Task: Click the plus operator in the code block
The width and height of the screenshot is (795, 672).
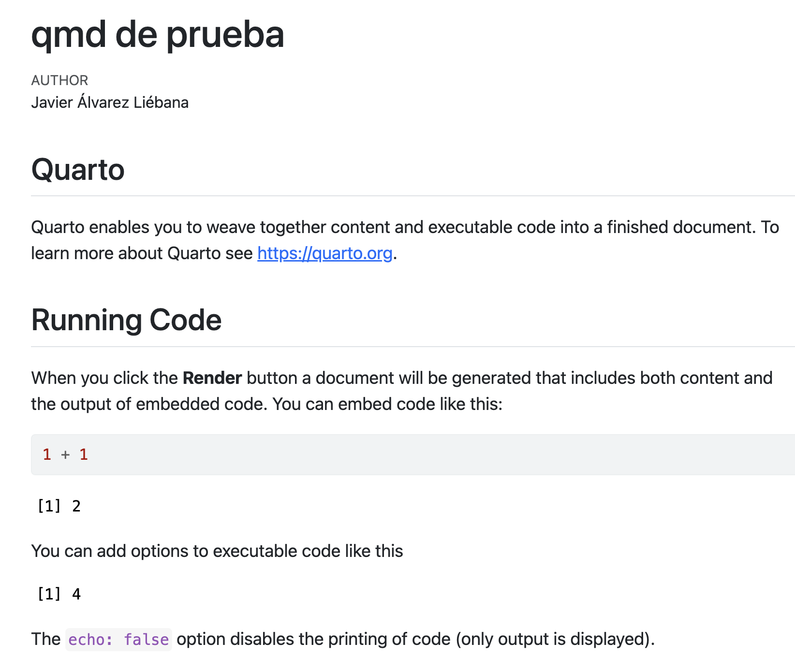Action: [x=65, y=454]
